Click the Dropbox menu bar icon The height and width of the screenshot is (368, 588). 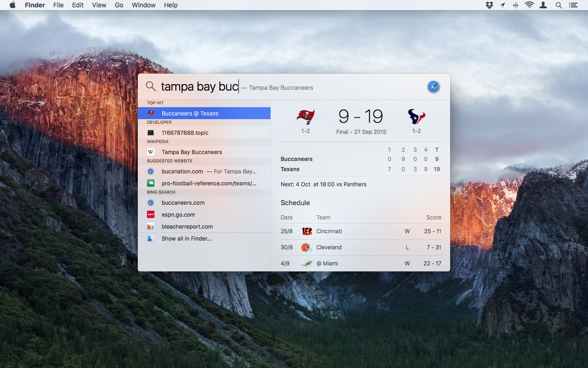[489, 5]
